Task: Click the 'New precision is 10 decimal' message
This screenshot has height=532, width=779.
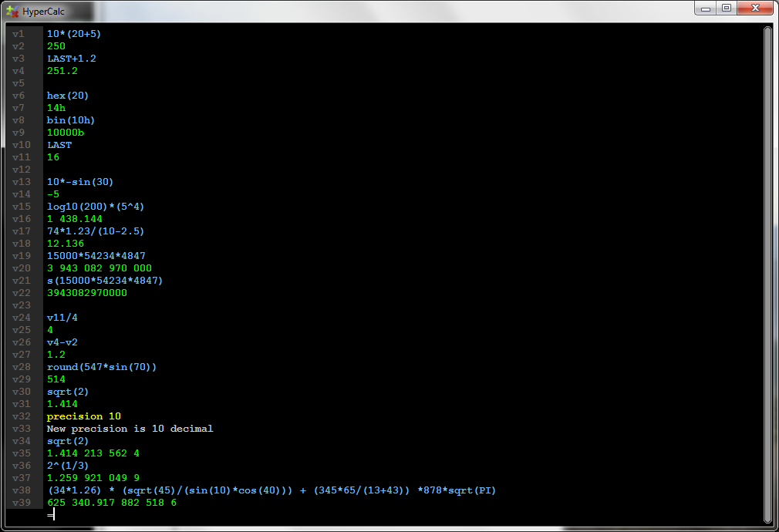Action: (130, 429)
